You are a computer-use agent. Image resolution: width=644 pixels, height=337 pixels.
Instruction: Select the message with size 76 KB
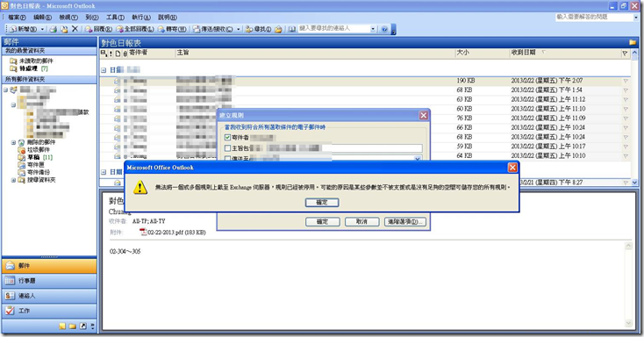click(366, 118)
